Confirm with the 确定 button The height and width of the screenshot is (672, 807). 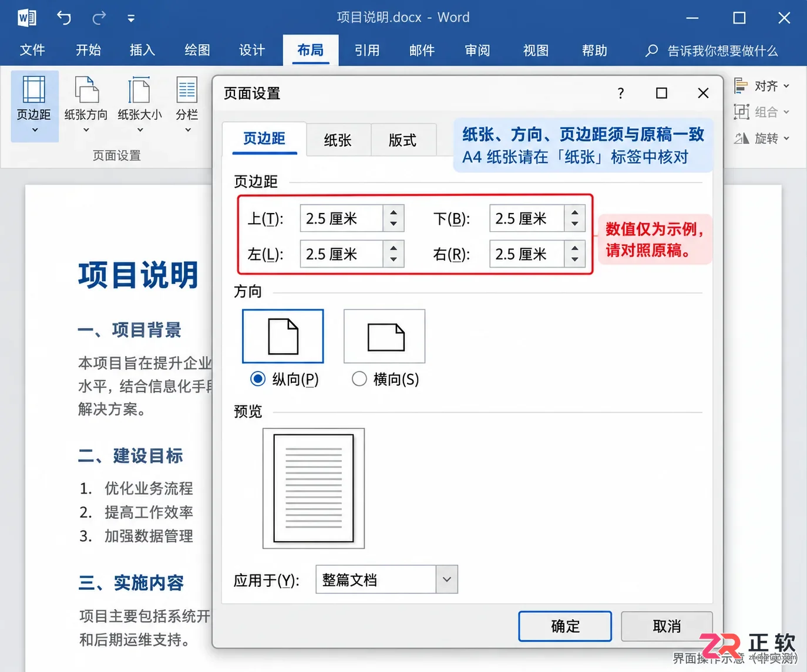565,626
